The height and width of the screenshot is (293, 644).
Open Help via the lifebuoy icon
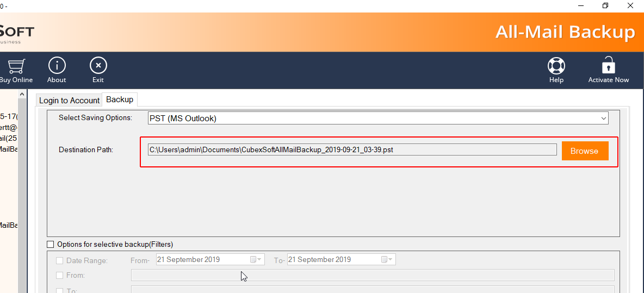[x=556, y=66]
